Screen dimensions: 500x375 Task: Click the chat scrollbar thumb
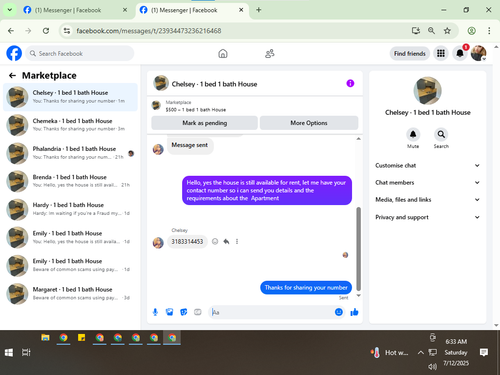coord(359,249)
